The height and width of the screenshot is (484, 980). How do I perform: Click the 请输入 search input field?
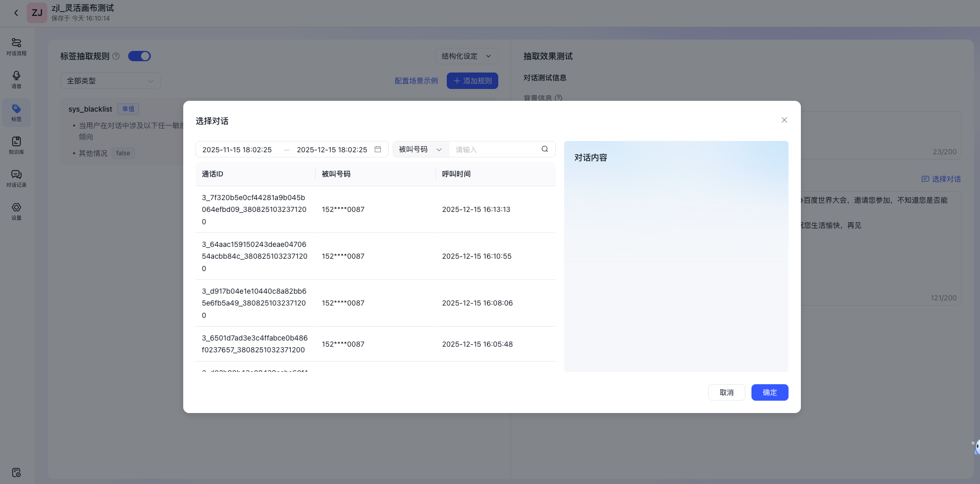click(494, 149)
